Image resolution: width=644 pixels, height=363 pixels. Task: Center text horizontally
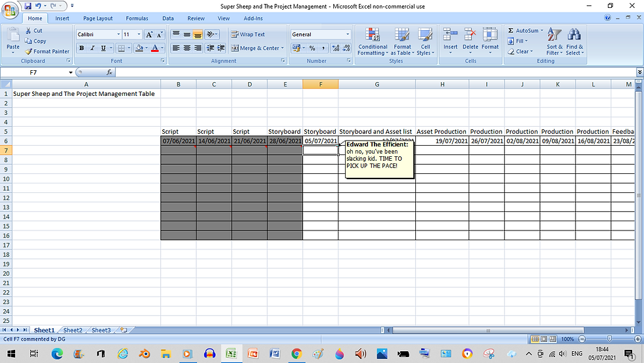(x=187, y=48)
